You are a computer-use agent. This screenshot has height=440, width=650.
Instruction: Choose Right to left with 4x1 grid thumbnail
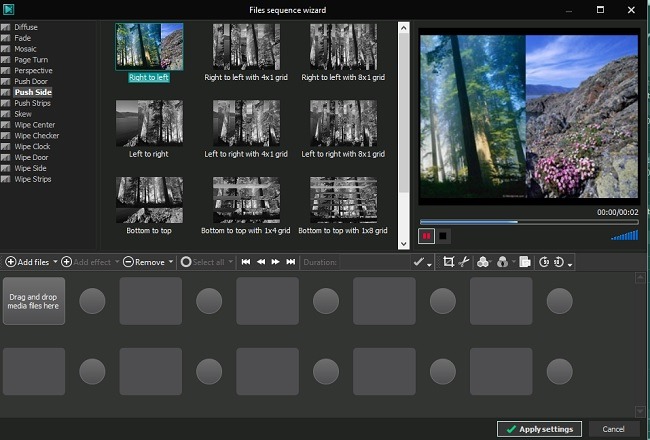pyautogui.click(x=246, y=46)
